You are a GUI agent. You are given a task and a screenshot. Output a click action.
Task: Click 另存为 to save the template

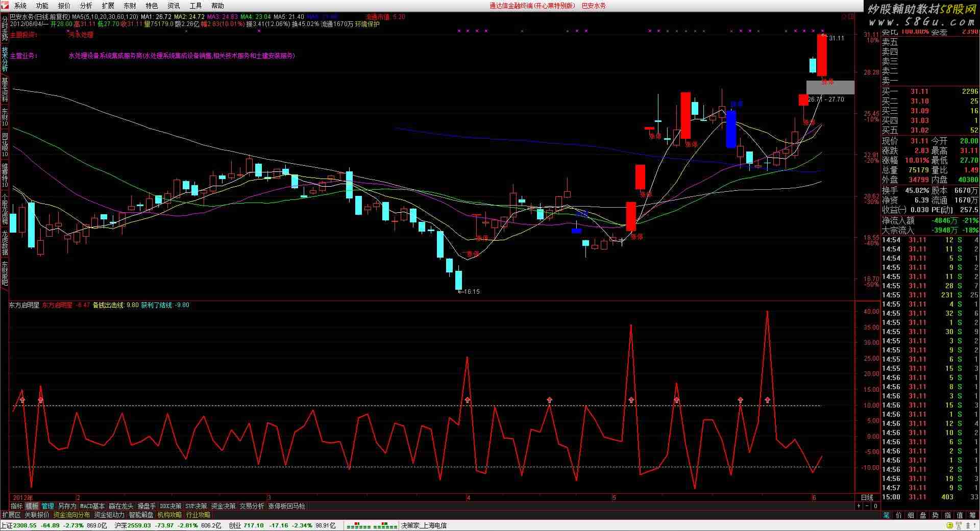[67, 506]
